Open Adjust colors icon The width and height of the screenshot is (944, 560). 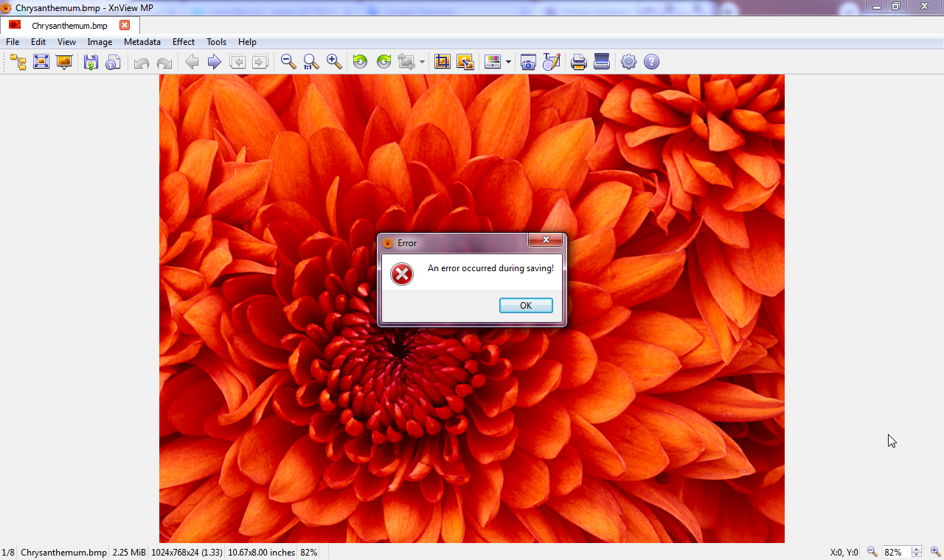coord(493,62)
